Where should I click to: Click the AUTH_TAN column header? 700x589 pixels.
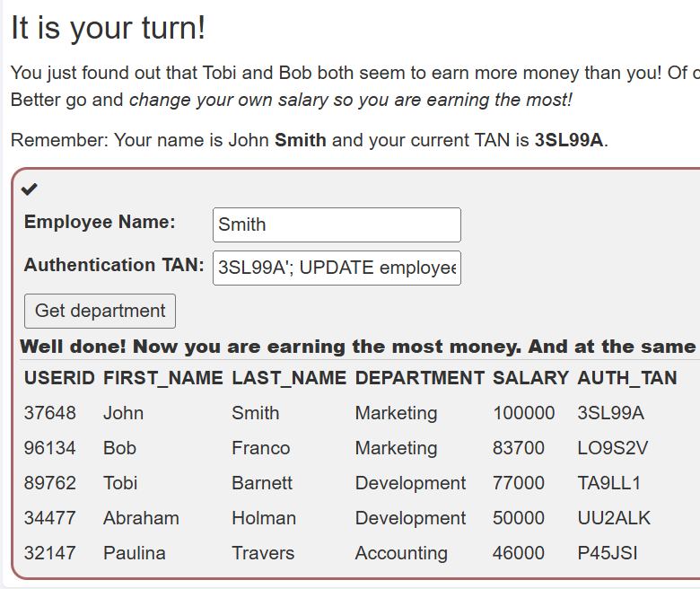click(626, 378)
